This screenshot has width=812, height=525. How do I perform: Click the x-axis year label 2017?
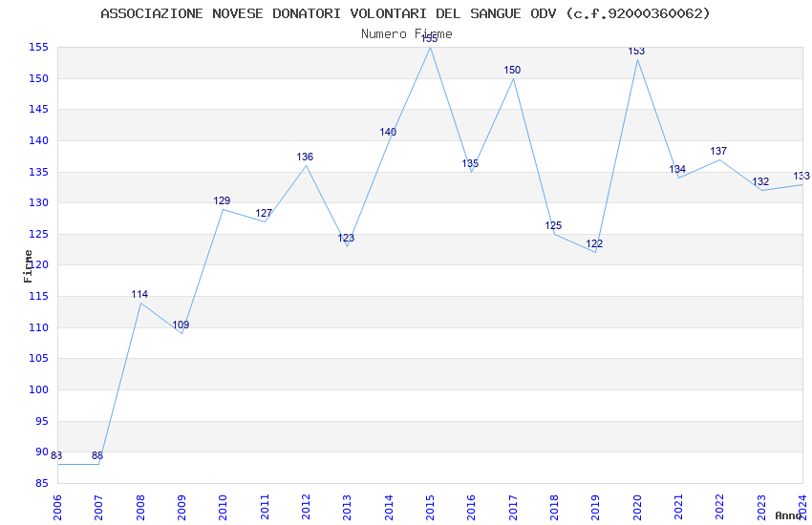tap(513, 507)
